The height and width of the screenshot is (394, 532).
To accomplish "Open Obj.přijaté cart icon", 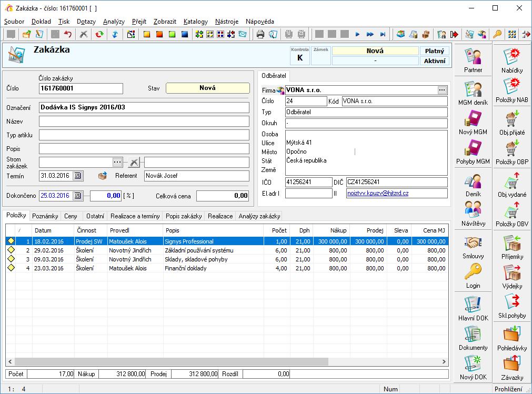I will [x=512, y=123].
